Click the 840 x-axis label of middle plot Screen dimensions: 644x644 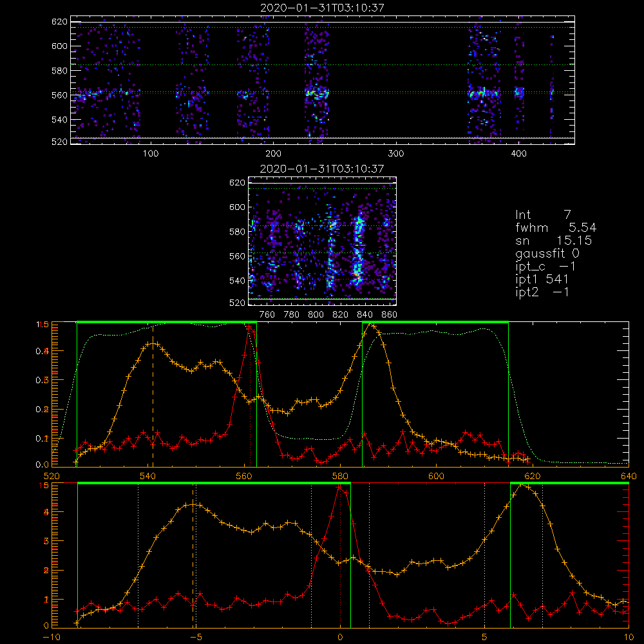pyautogui.click(x=365, y=315)
